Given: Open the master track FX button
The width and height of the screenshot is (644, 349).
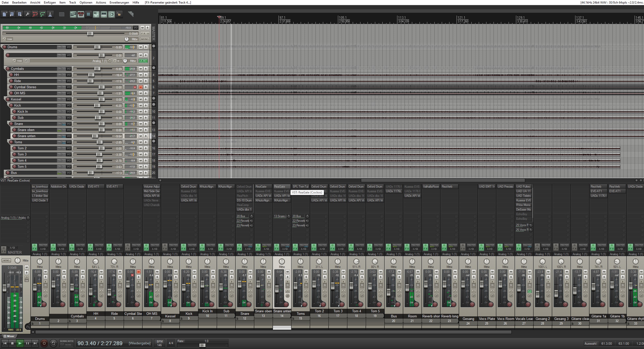Looking at the screenshot, I should pyautogui.click(x=143, y=33).
